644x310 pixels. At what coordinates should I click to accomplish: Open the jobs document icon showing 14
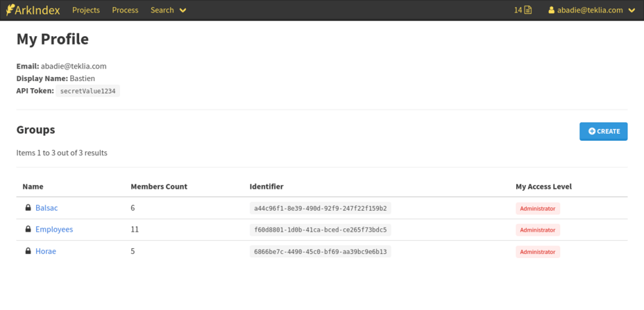(523, 10)
